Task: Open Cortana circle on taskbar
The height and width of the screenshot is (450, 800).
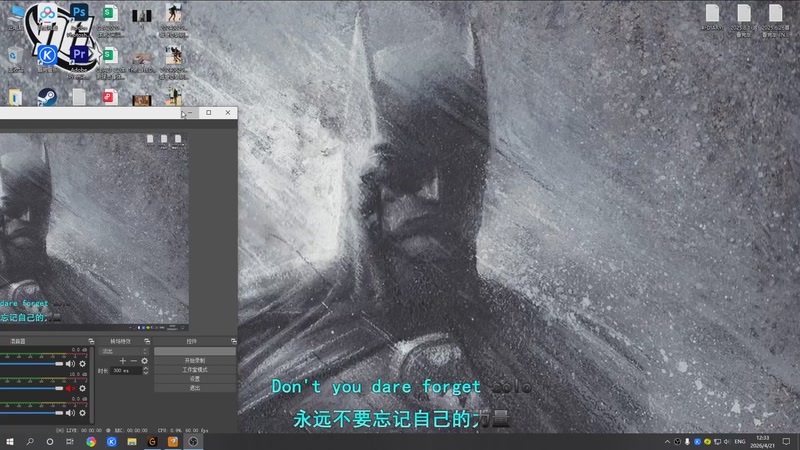Action: [49, 442]
